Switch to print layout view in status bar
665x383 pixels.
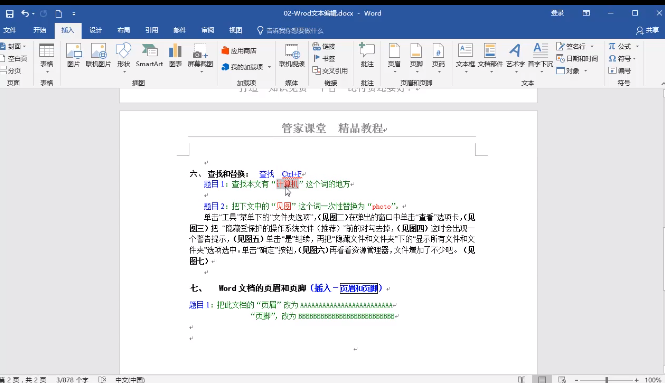542,380
